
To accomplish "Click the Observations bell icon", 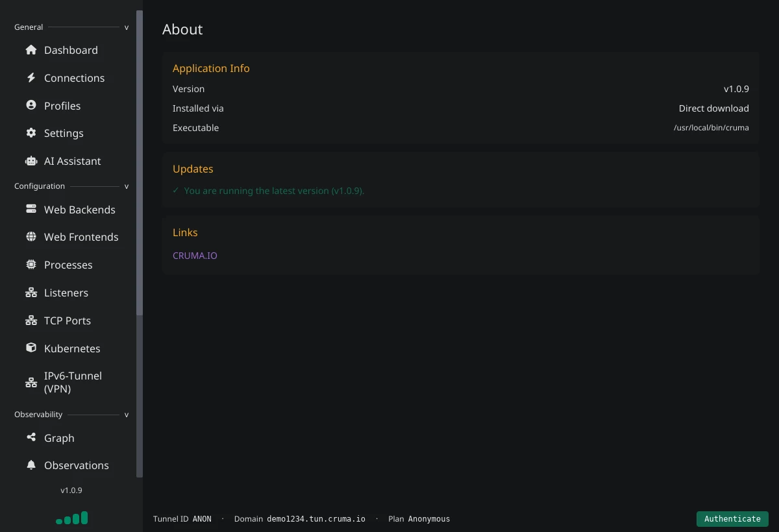I will coord(31,465).
